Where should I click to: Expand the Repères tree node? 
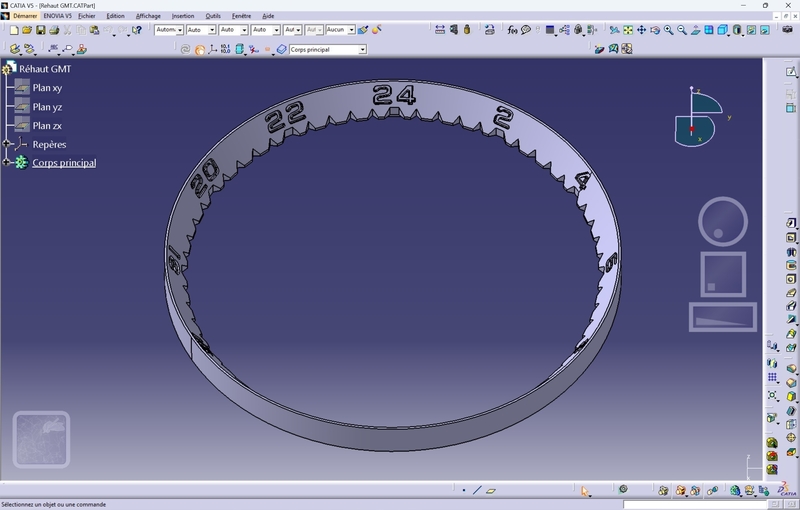point(7,145)
